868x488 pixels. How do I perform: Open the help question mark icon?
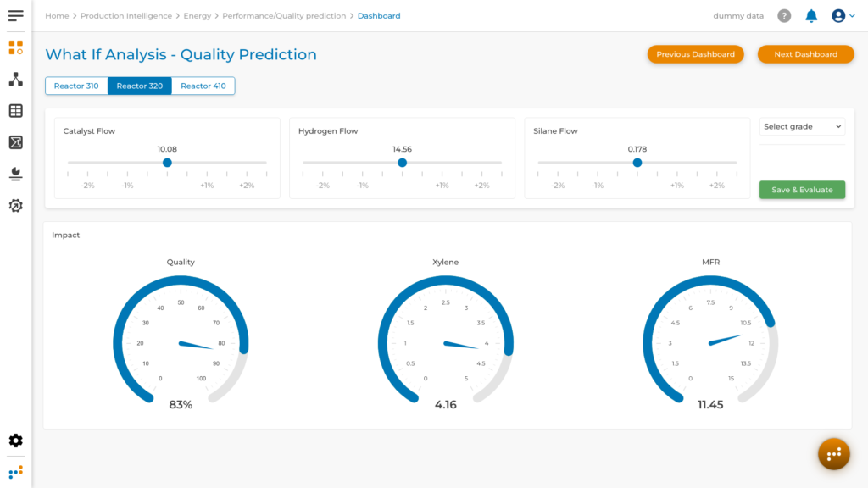point(784,16)
